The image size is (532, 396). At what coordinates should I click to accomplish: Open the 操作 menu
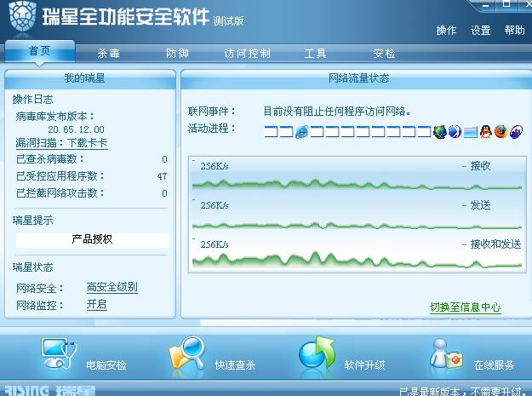[446, 30]
